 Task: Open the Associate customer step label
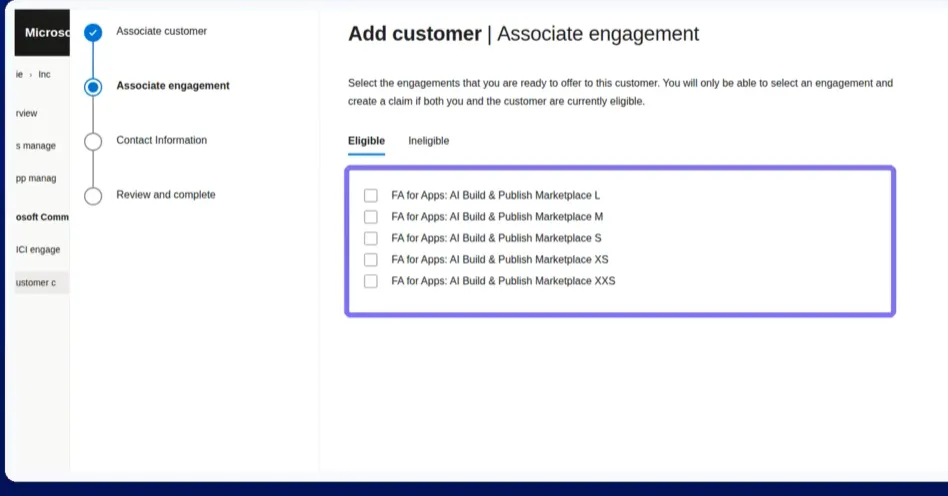(161, 31)
